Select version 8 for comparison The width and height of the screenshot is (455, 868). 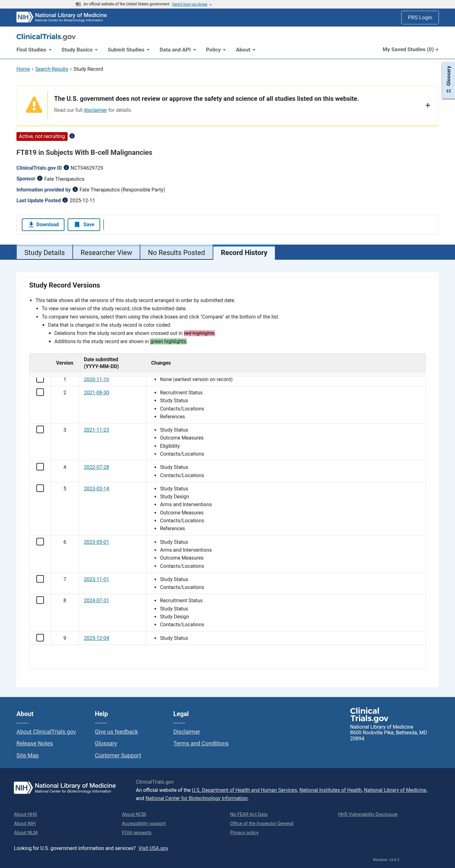[x=40, y=600]
